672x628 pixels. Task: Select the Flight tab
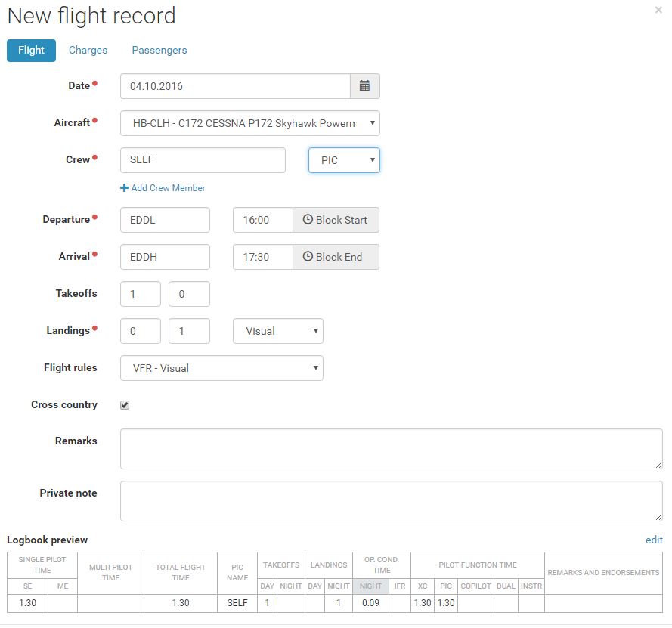click(x=31, y=50)
